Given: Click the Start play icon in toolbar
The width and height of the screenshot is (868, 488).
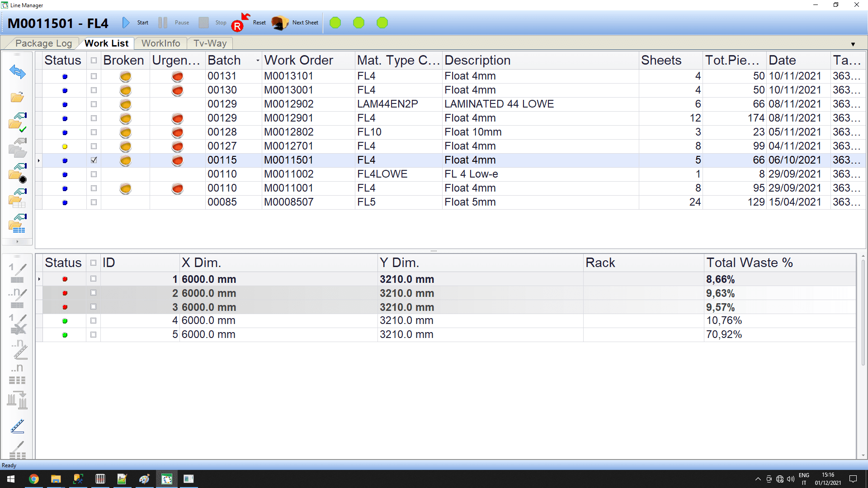Looking at the screenshot, I should coord(126,23).
